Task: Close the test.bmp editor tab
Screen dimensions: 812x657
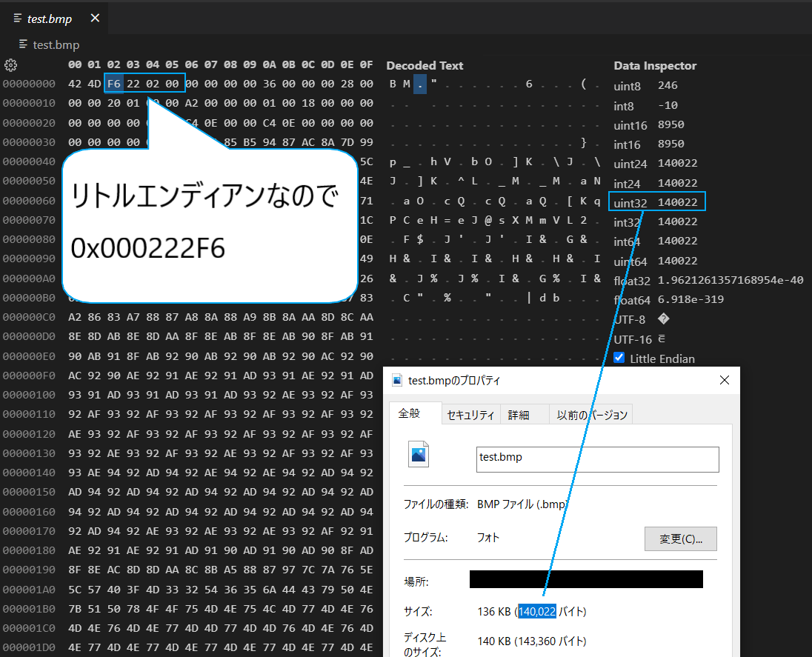Action: pos(94,19)
